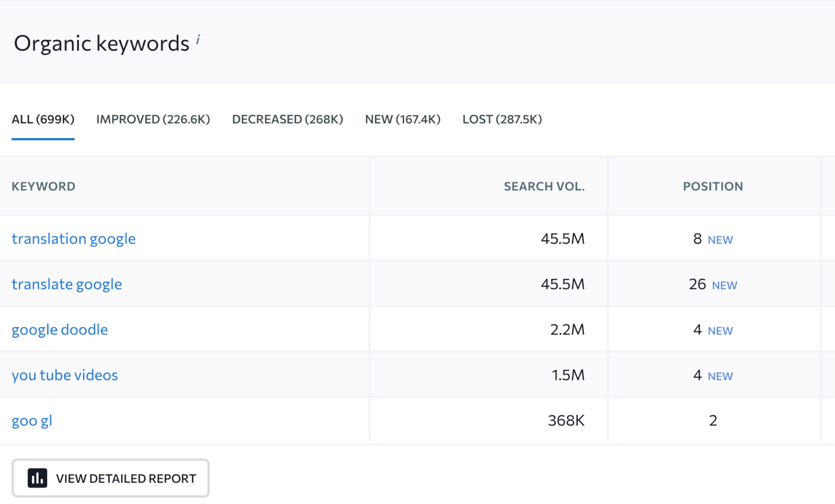Screen dimensions: 835x504
Task: Select the goo gl keyword link
Action: [x=32, y=420]
